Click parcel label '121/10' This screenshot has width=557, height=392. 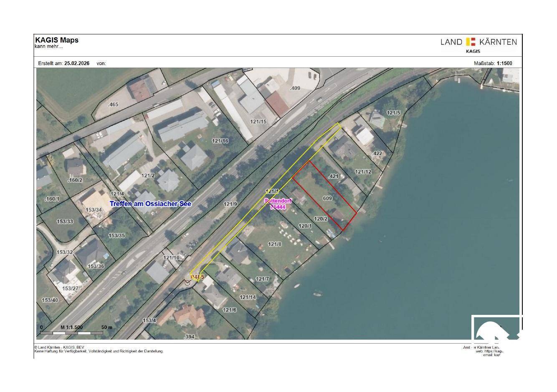[171, 257]
